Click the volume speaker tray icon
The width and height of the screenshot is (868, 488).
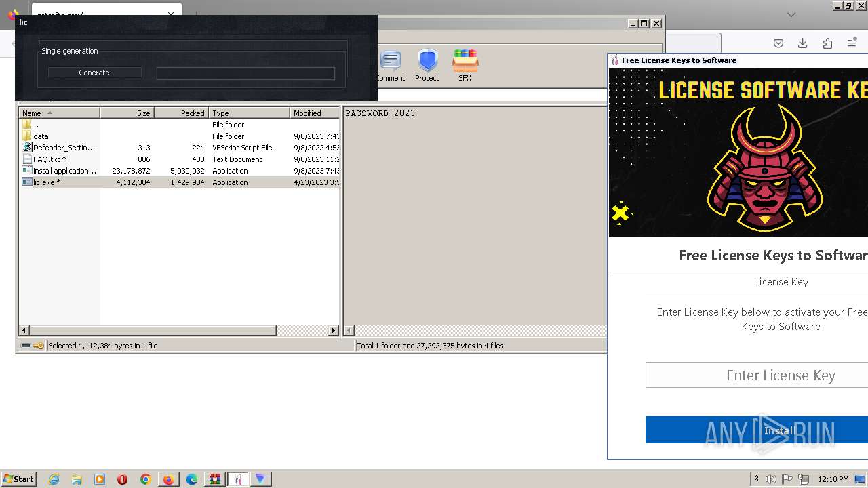coord(771,479)
